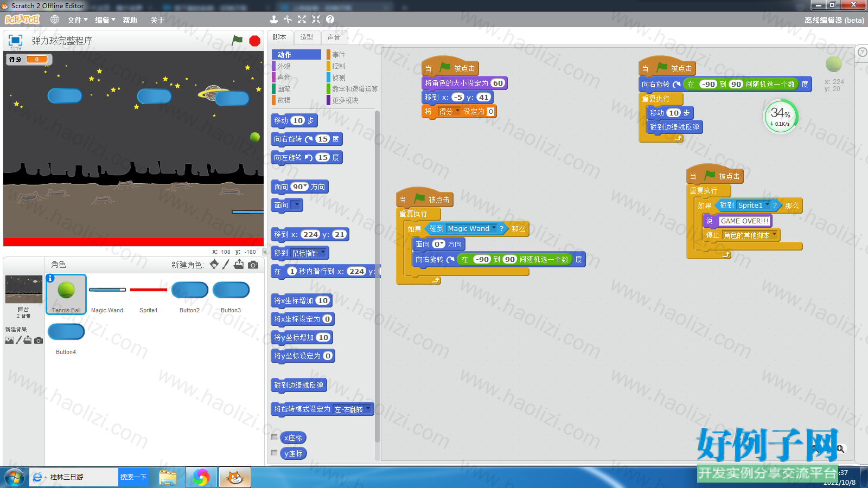Image resolution: width=868 pixels, height=488 pixels.
Task: Select the Magic Wand sprite thumbnail
Action: pyautogui.click(x=107, y=294)
